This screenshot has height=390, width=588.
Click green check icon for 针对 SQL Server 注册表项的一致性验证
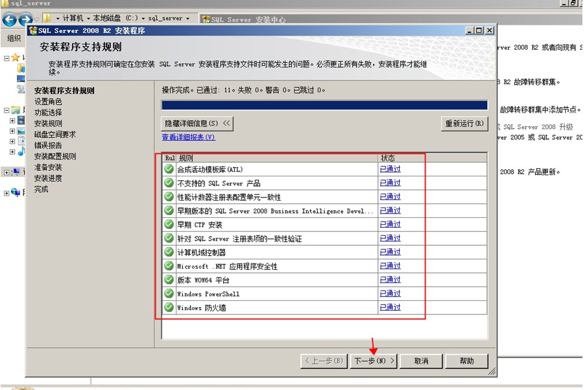pos(169,238)
